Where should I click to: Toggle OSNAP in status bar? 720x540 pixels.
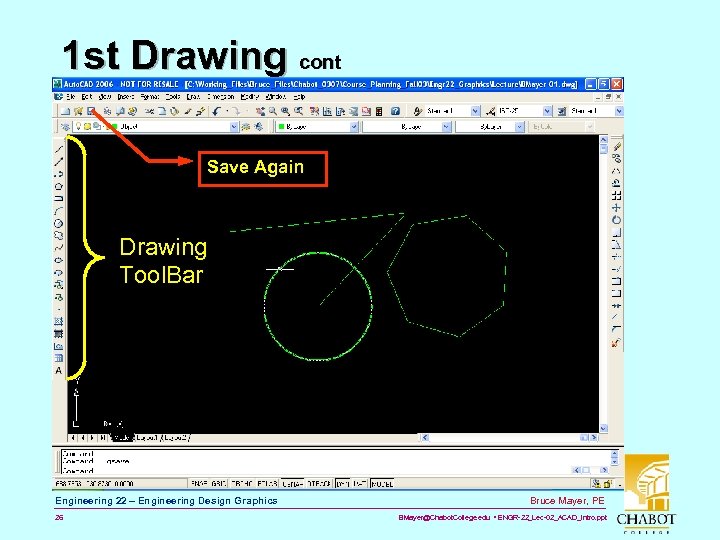tap(292, 484)
